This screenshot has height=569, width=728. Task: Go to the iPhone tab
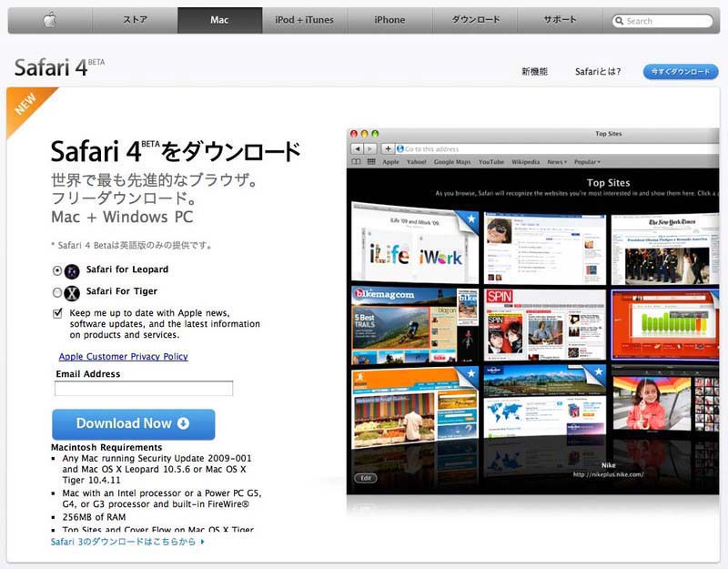click(389, 20)
